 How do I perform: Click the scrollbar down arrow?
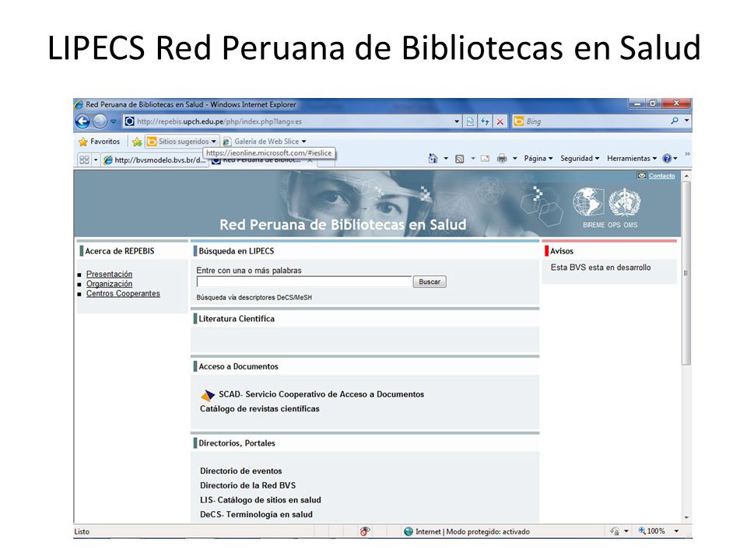click(686, 518)
